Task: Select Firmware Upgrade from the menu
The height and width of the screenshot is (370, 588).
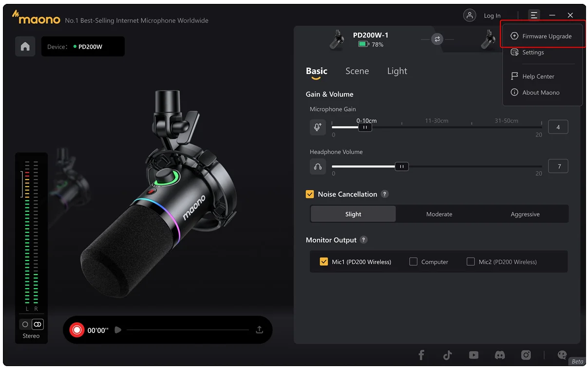Action: [547, 37]
